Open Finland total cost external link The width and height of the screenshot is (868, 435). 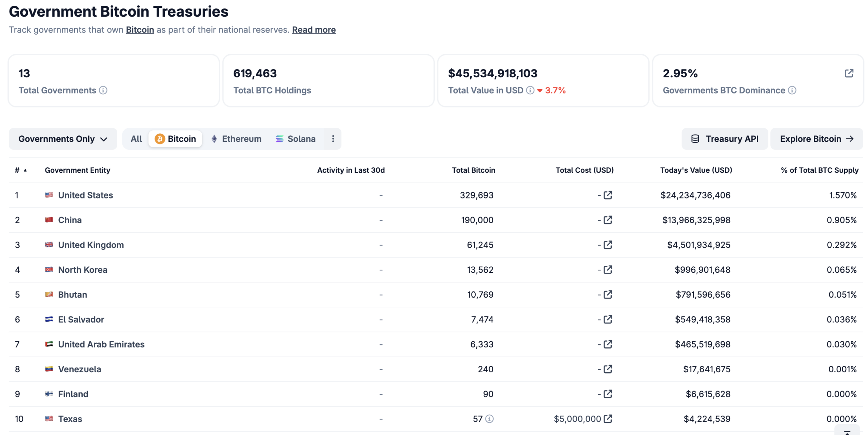(608, 394)
